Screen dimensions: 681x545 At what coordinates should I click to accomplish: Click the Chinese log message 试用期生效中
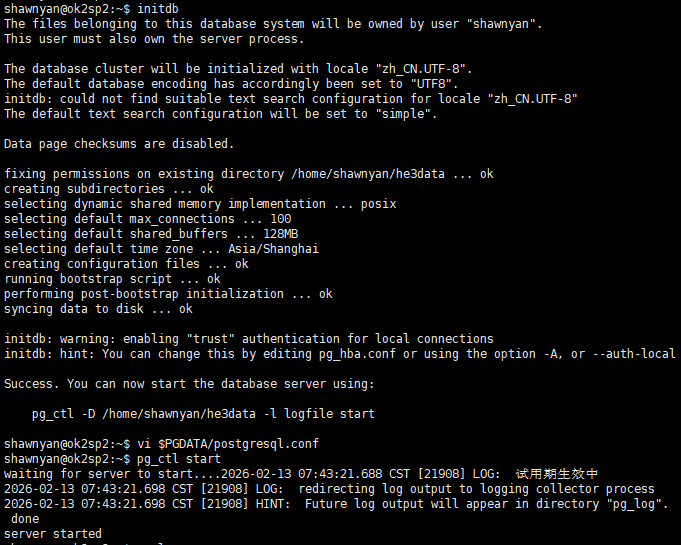pyautogui.click(x=557, y=474)
